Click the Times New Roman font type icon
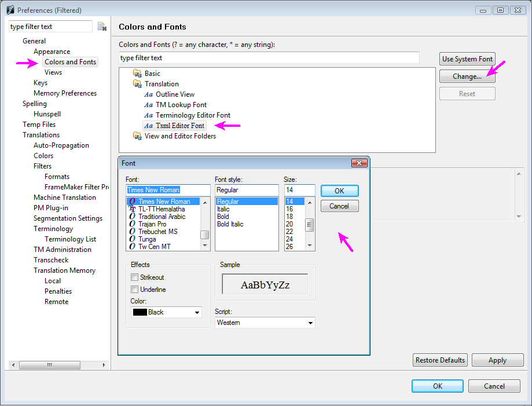This screenshot has height=406, width=532. 133,202
